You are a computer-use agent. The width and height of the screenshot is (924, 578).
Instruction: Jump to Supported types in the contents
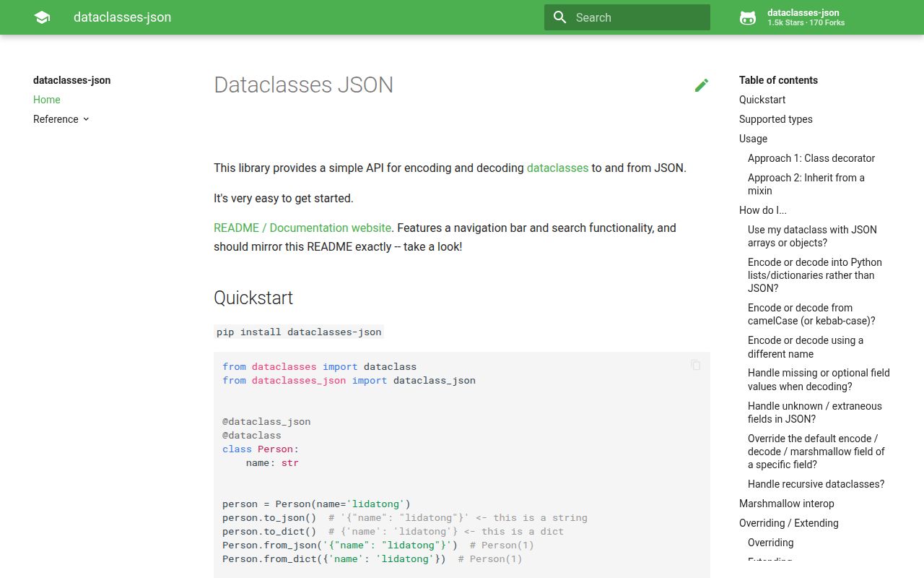(776, 119)
